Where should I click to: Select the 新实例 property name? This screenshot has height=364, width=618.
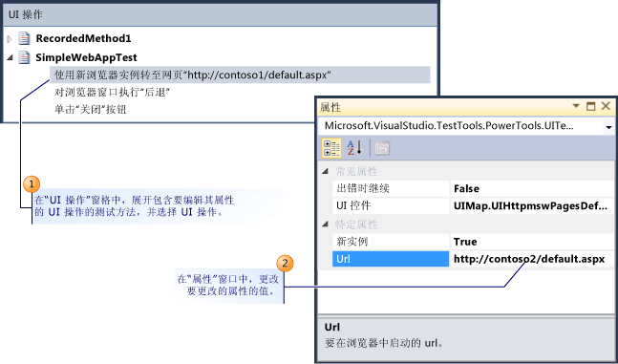pyautogui.click(x=391, y=241)
